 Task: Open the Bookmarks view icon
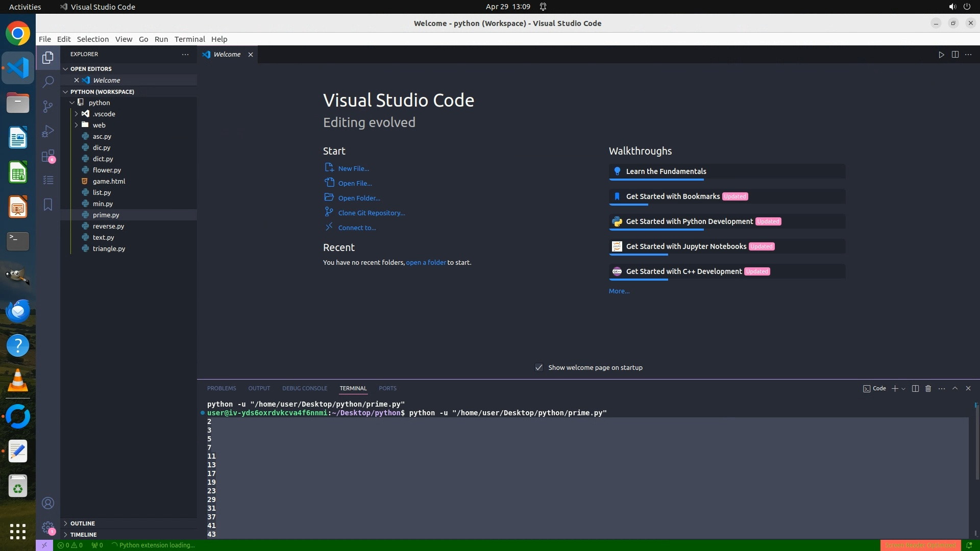click(48, 205)
